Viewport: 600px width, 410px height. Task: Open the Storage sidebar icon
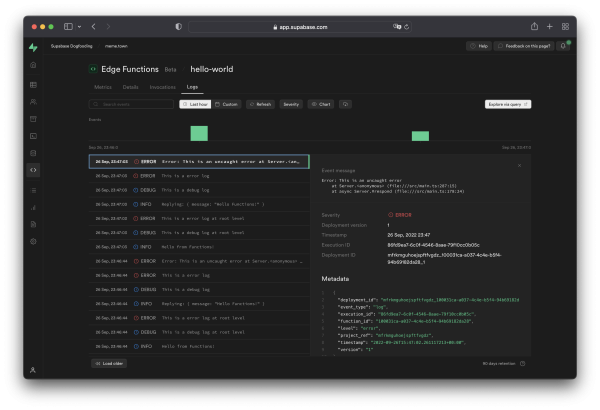(33, 119)
